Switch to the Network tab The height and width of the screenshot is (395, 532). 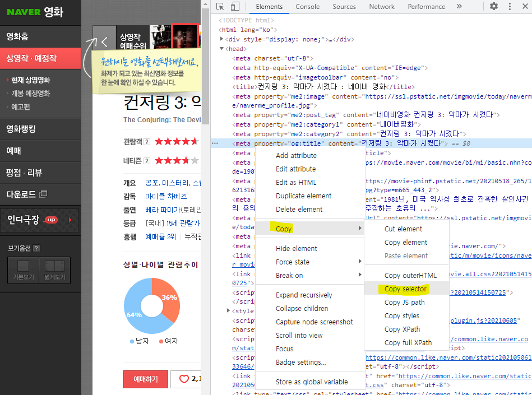point(382,7)
